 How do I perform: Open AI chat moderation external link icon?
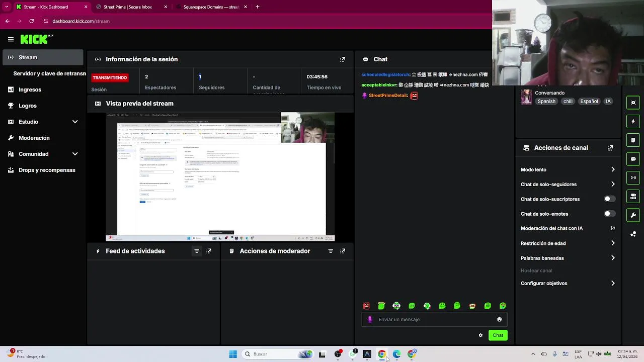[x=612, y=228]
